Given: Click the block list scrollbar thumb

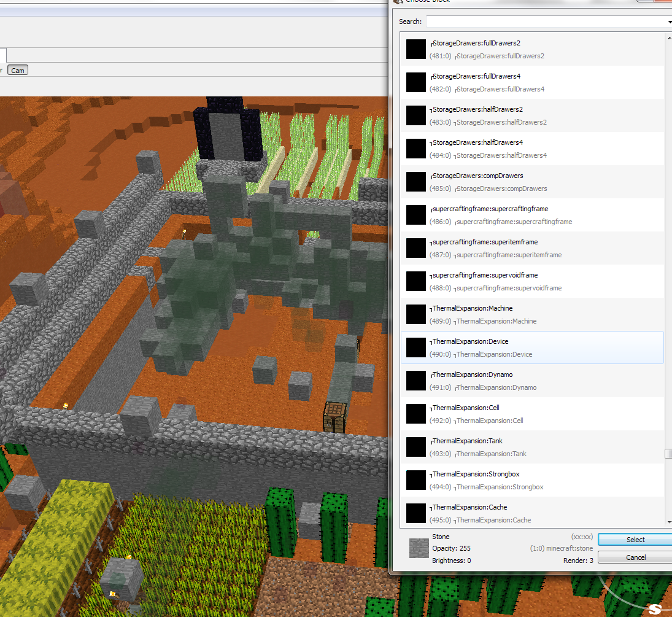Looking at the screenshot, I should coord(668,454).
